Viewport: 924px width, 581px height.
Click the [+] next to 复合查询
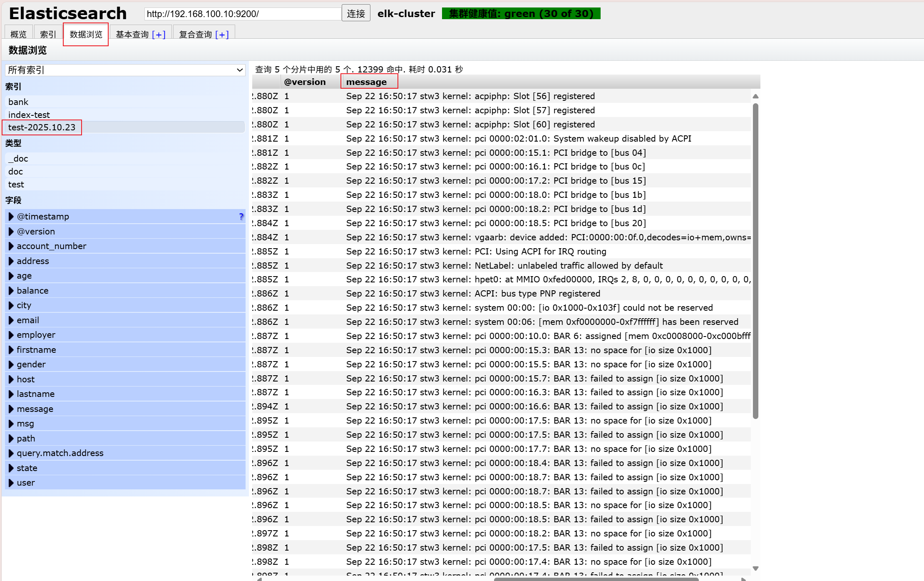point(222,35)
